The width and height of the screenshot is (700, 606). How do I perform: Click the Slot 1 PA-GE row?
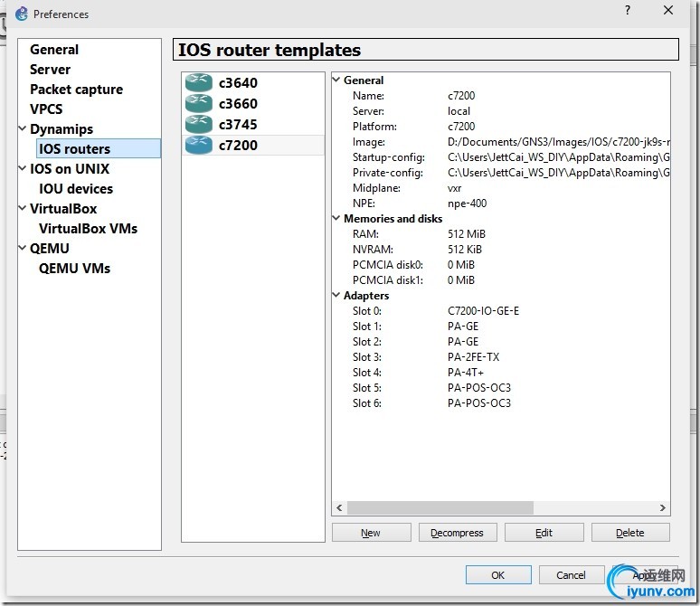click(x=501, y=327)
